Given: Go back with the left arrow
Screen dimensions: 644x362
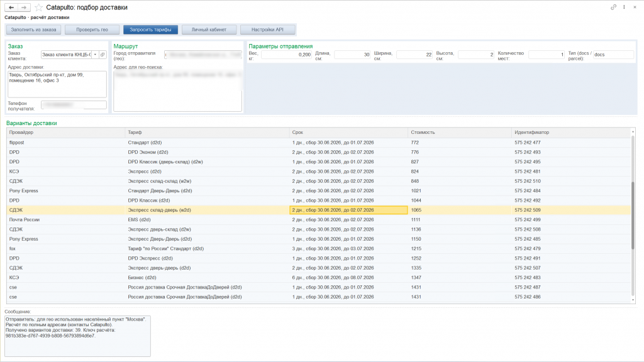Looking at the screenshot, I should (11, 8).
